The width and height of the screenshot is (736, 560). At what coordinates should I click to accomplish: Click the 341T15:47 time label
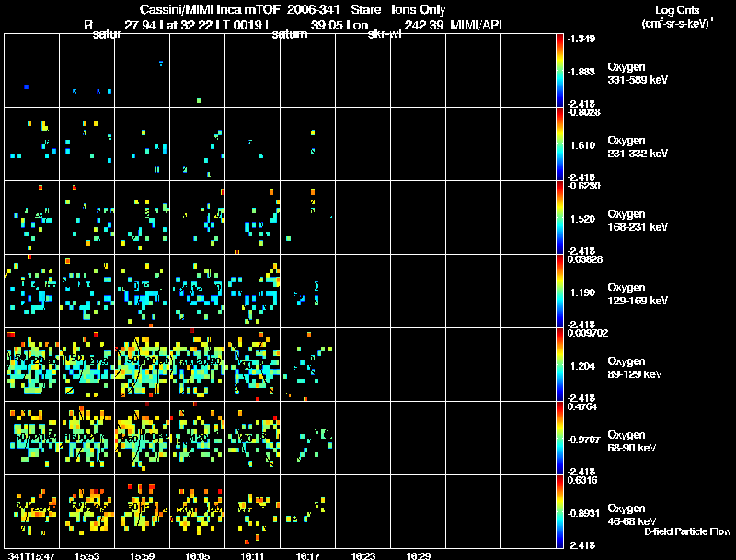click(31, 555)
